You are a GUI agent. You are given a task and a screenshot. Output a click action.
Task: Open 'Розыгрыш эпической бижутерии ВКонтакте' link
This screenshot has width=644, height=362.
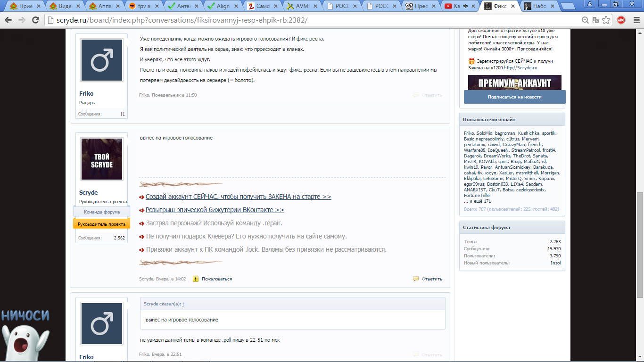pos(215,210)
